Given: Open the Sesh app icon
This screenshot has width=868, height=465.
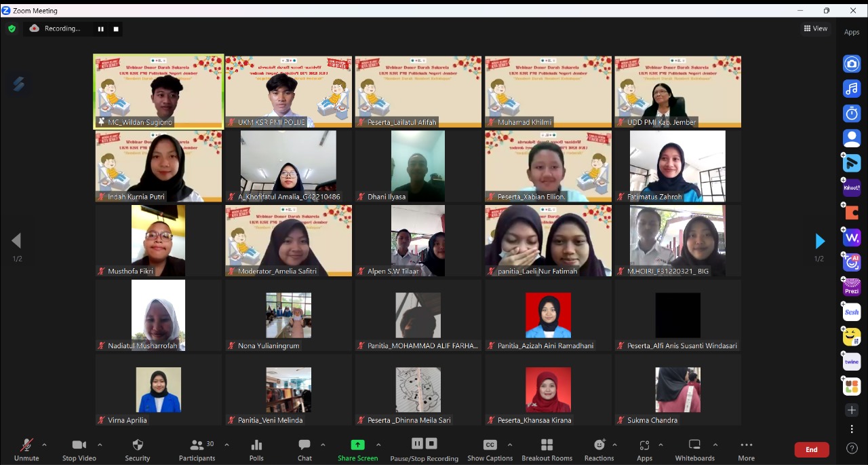Looking at the screenshot, I should pyautogui.click(x=852, y=312).
